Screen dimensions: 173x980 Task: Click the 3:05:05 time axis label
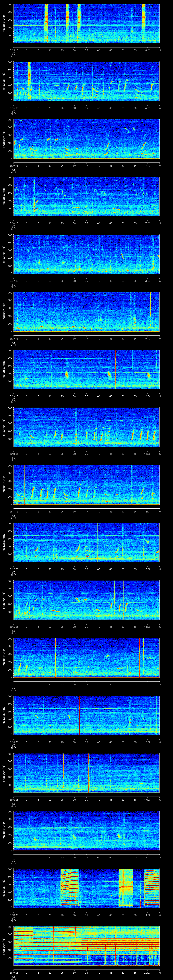pyautogui.click(x=14, y=165)
